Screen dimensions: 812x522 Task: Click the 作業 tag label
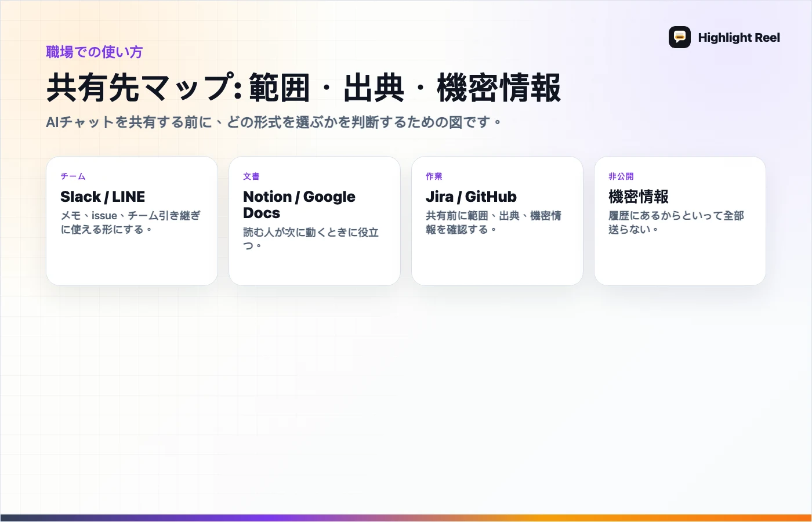[x=434, y=176]
